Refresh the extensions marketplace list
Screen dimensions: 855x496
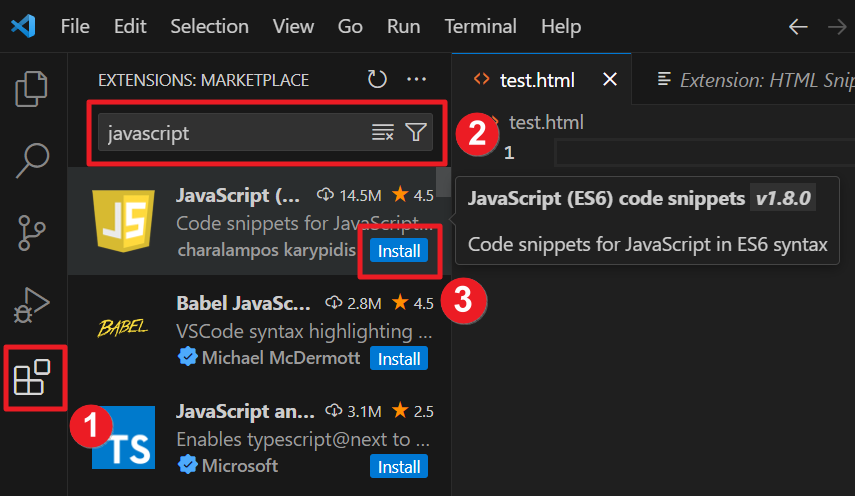coord(377,80)
